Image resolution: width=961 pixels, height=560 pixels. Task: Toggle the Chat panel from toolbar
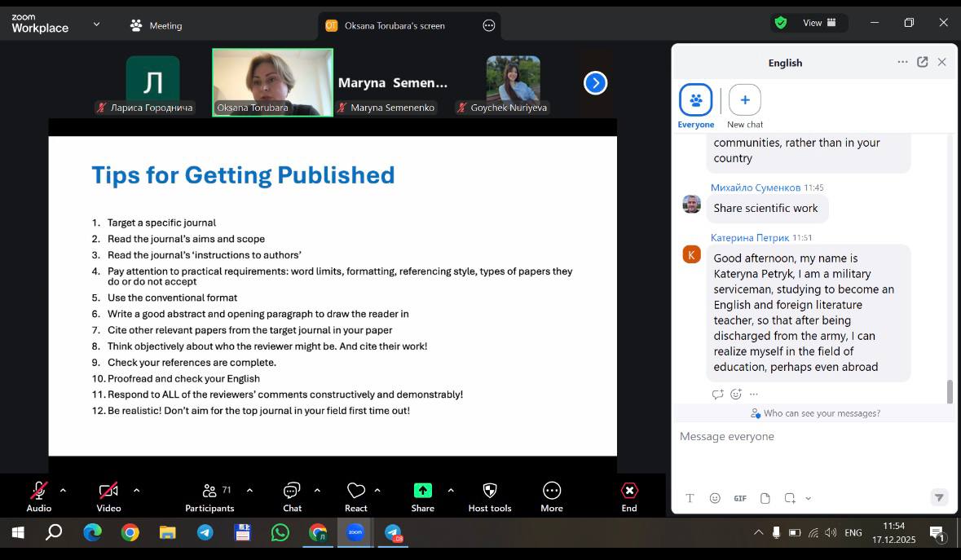point(292,491)
